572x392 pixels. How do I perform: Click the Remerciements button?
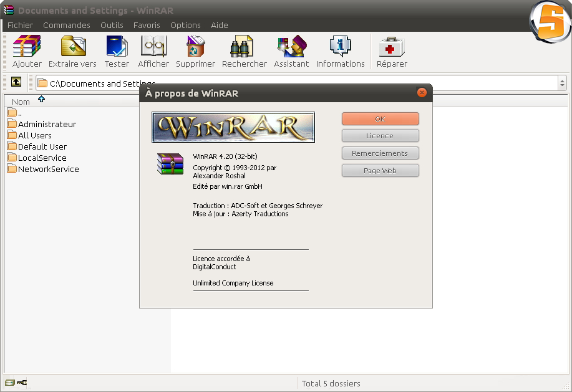pyautogui.click(x=380, y=153)
